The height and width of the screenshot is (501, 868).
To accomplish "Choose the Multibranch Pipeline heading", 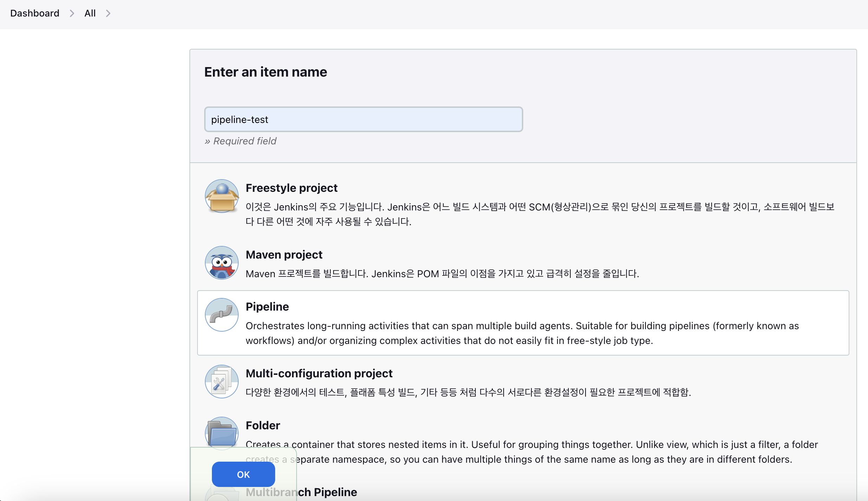I will pyautogui.click(x=327, y=492).
